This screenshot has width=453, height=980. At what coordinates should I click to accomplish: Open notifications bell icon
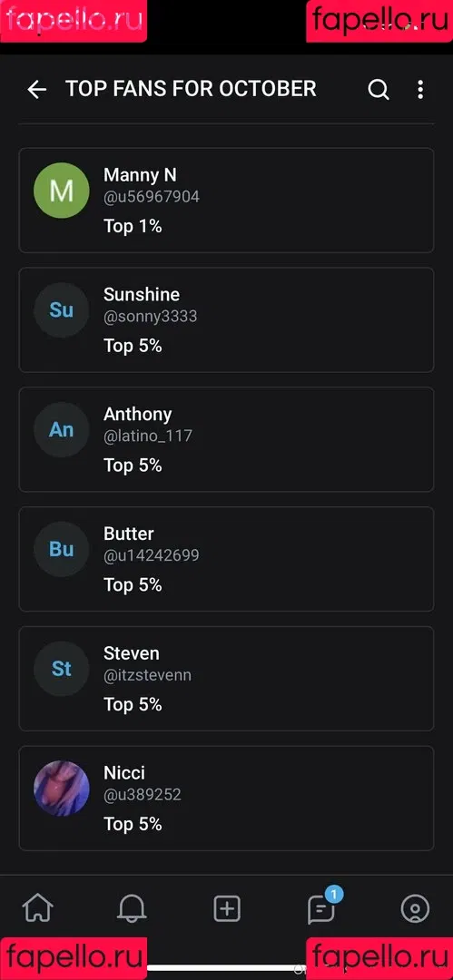pos(132,908)
